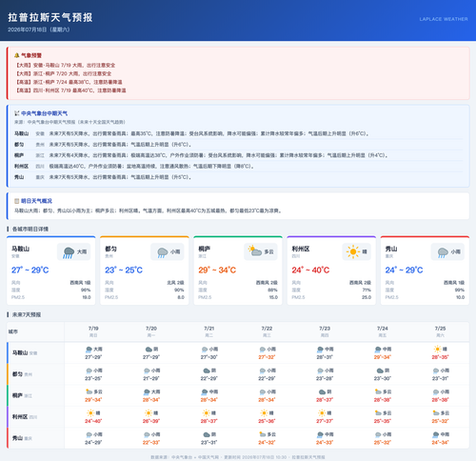Click 利州区 row label in 7-day table
The image size is (476, 461).
pyautogui.click(x=25, y=416)
